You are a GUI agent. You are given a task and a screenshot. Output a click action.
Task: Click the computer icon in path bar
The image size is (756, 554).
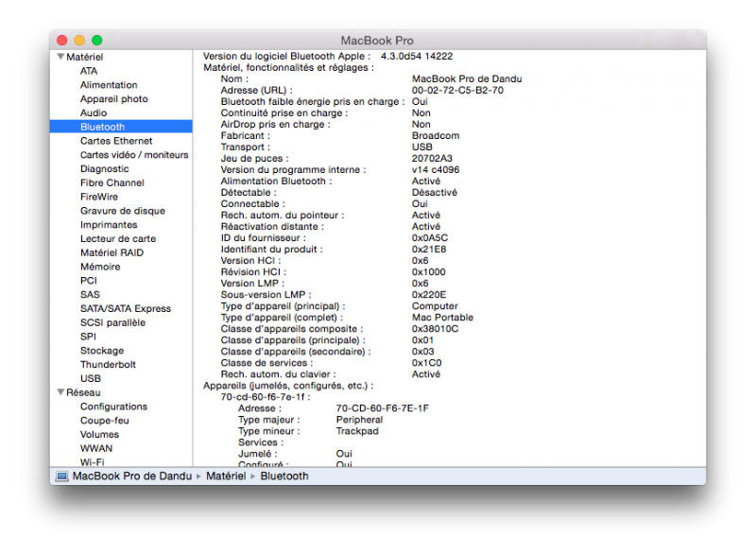[x=61, y=476]
